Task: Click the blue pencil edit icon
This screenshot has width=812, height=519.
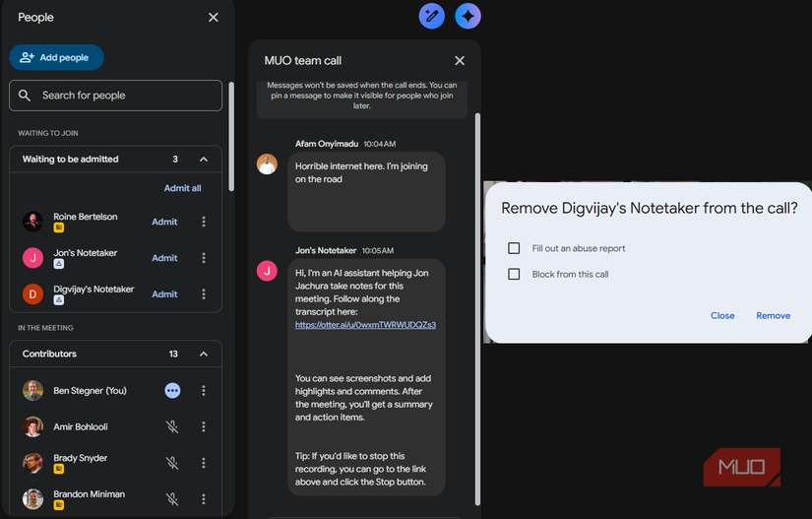Action: pyautogui.click(x=431, y=16)
